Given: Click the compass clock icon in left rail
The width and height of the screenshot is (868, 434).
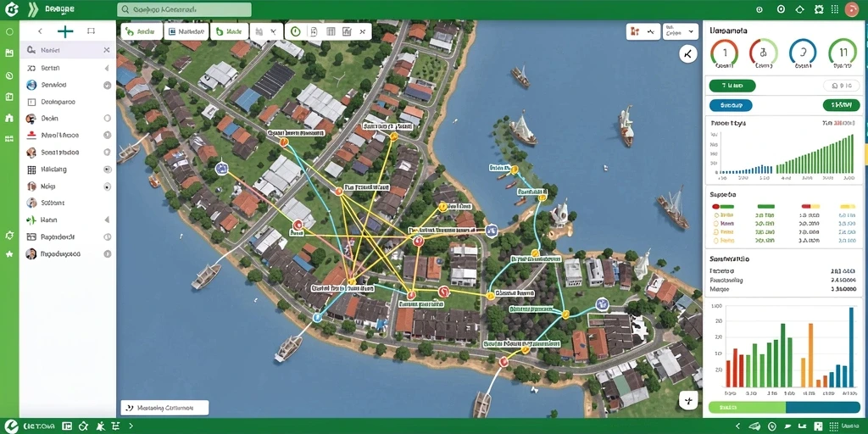Looking at the screenshot, I should click(8, 75).
